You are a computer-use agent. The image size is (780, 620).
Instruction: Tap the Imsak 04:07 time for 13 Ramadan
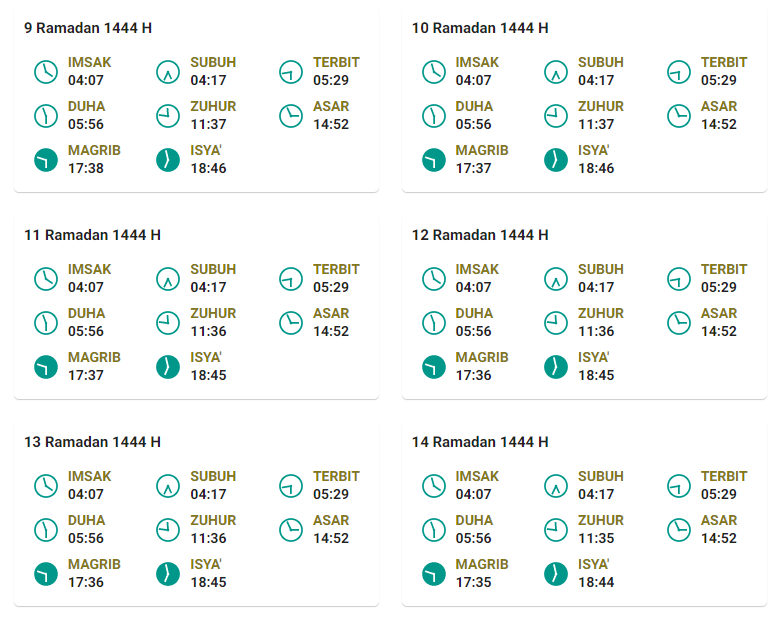pos(86,494)
